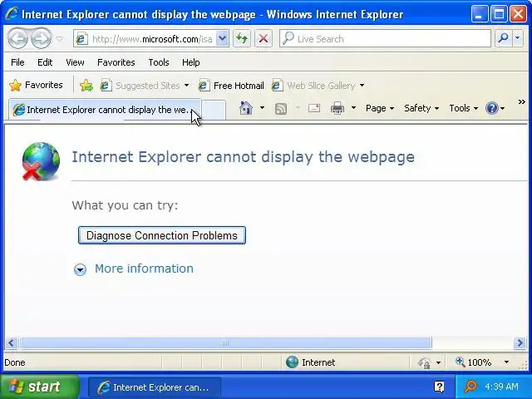Screen dimensions: 532x399
Task: Click the horizontal scrollbar left arrow
Action: pyautogui.click(x=11, y=343)
